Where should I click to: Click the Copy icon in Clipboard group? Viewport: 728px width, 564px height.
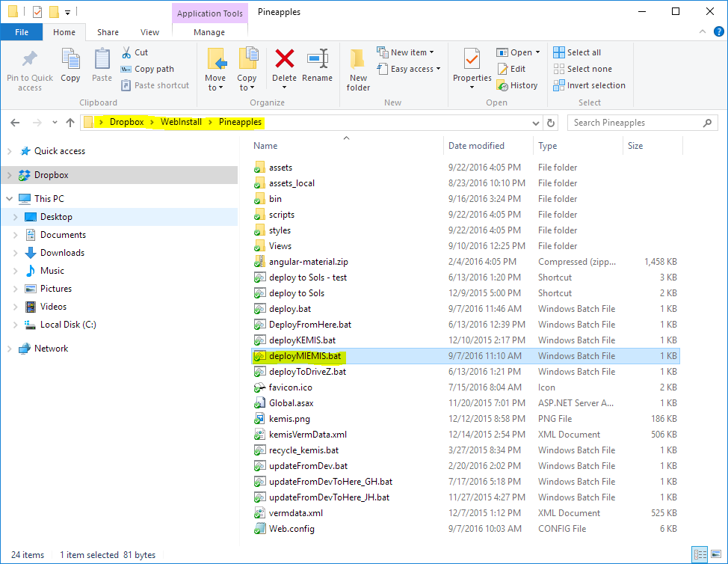click(x=70, y=60)
